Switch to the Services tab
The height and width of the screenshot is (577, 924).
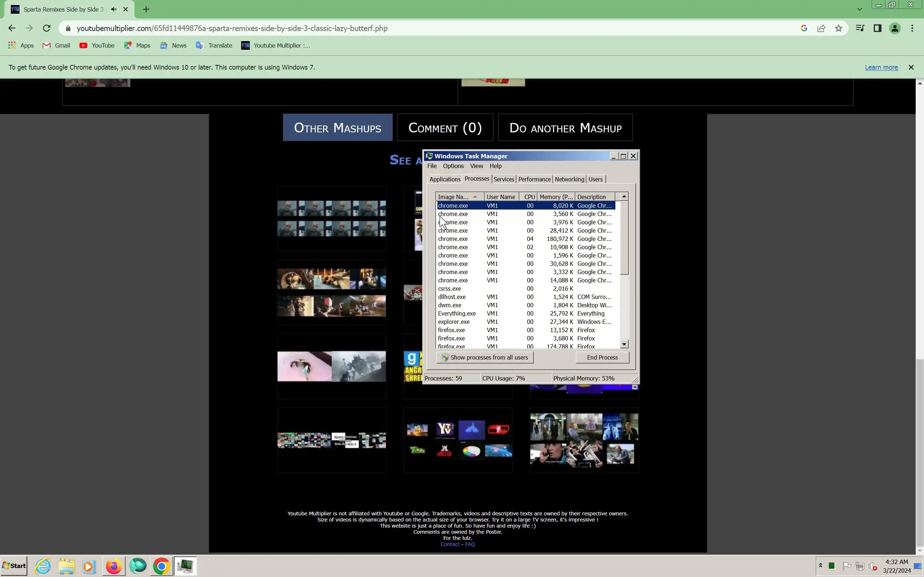click(x=504, y=179)
